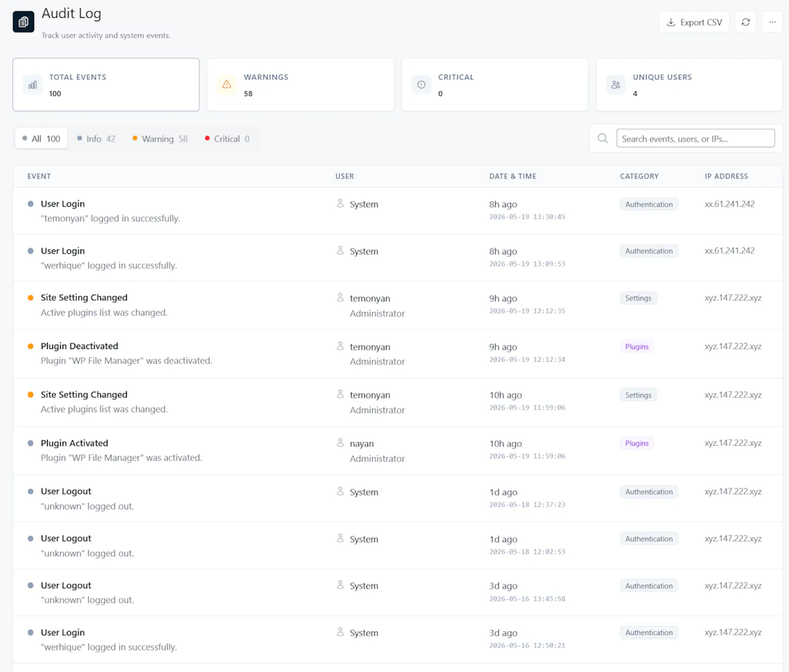Click the Settings badge at 12:12:35 row

(638, 298)
